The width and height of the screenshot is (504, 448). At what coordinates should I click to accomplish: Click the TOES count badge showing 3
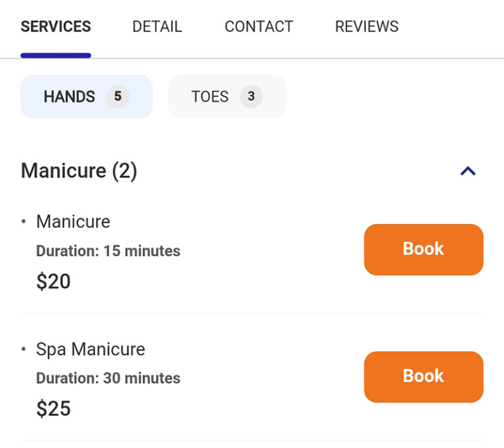pyautogui.click(x=251, y=96)
